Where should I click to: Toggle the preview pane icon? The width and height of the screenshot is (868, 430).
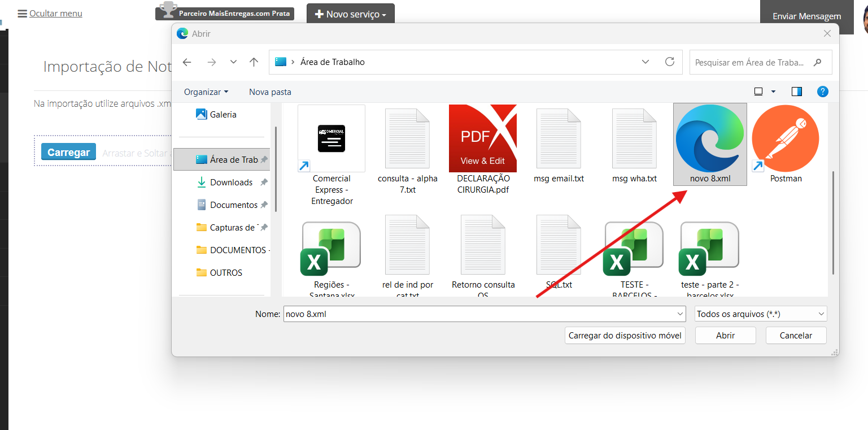797,92
